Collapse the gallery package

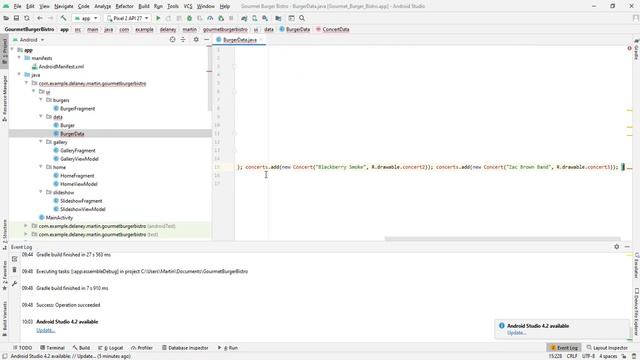click(x=41, y=142)
